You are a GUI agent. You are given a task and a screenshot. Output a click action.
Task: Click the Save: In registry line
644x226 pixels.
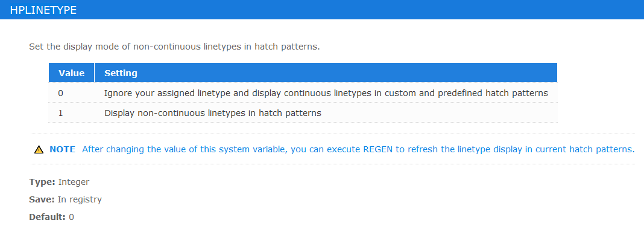[65, 199]
